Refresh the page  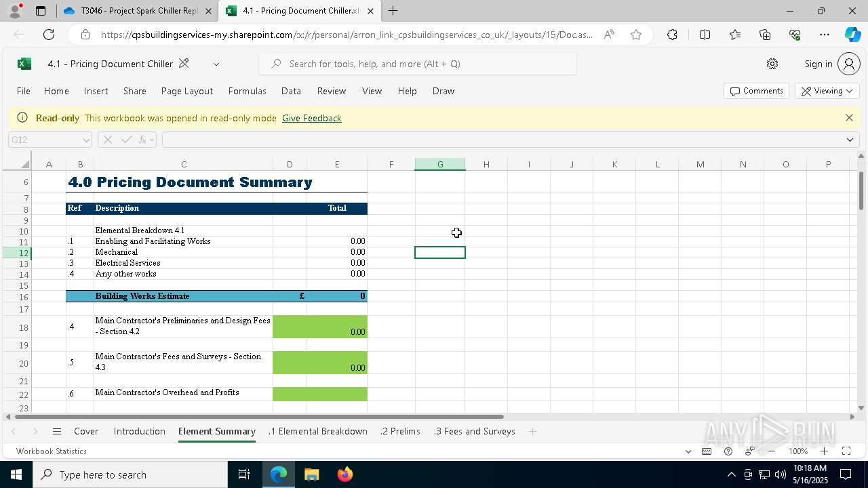pos(49,35)
